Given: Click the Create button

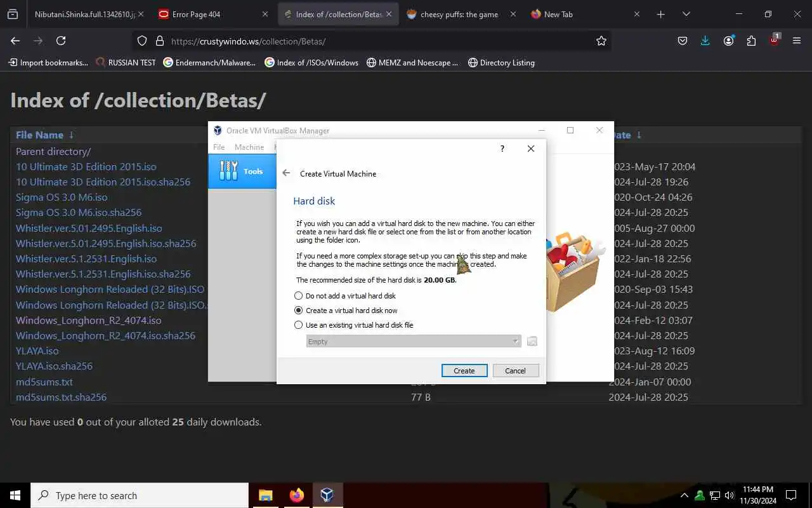Looking at the screenshot, I should pos(464,370).
